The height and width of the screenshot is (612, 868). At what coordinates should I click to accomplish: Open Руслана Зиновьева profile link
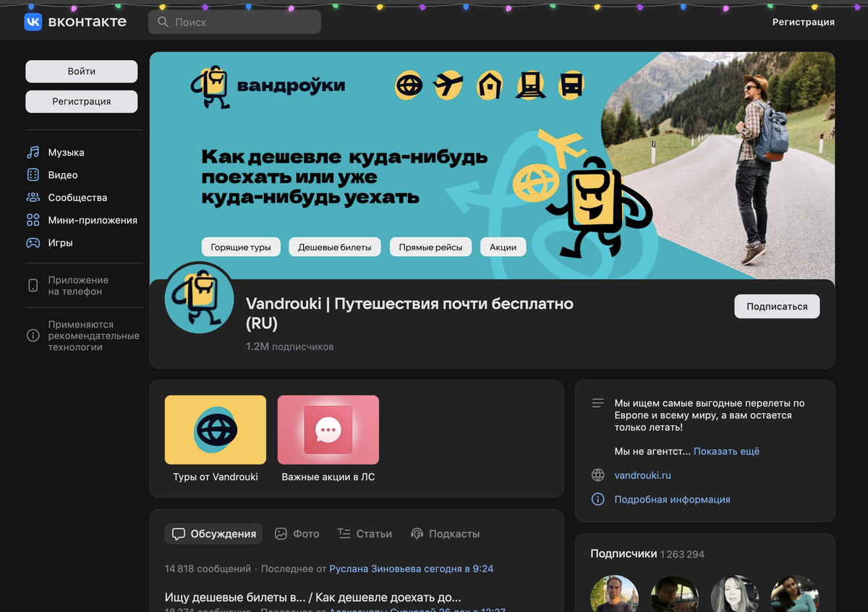coord(376,569)
